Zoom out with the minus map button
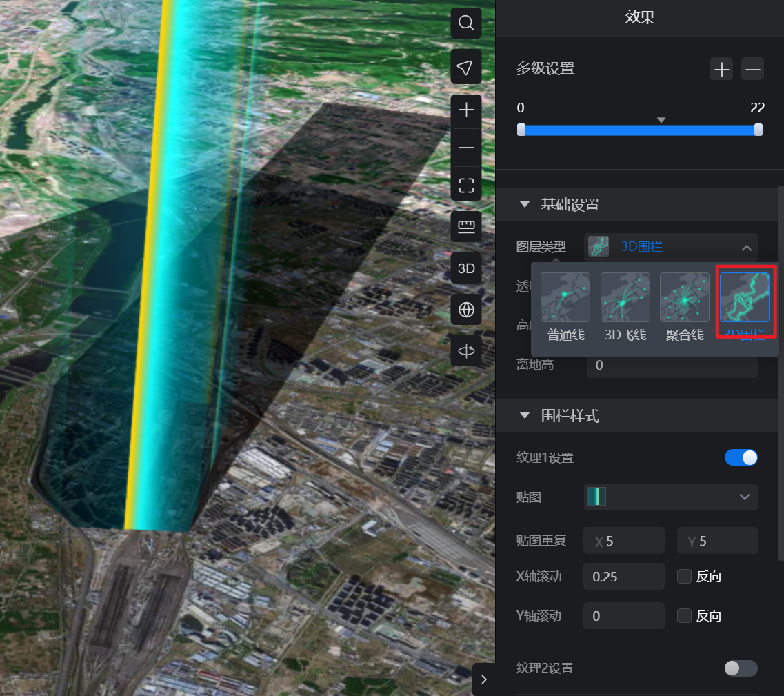This screenshot has width=784, height=696. [466, 148]
